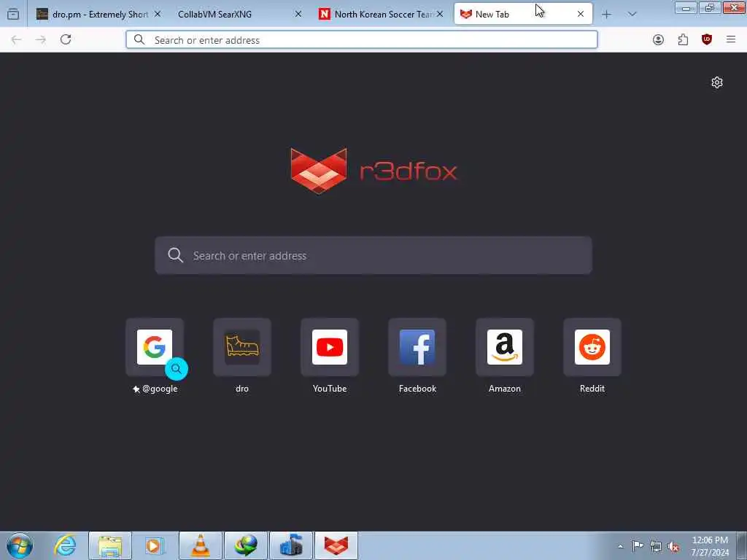Open Windows Media Player from taskbar
Viewport: 747px width, 560px height.
(x=155, y=545)
